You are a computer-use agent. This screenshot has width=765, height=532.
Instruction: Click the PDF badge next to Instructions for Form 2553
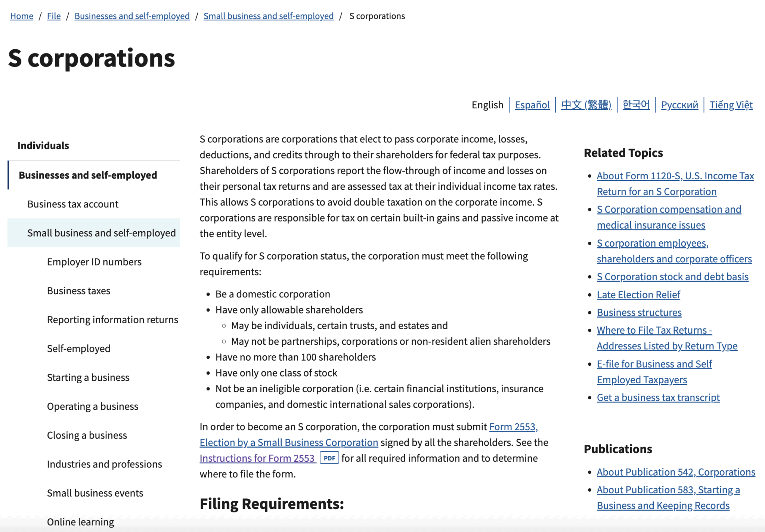(329, 458)
